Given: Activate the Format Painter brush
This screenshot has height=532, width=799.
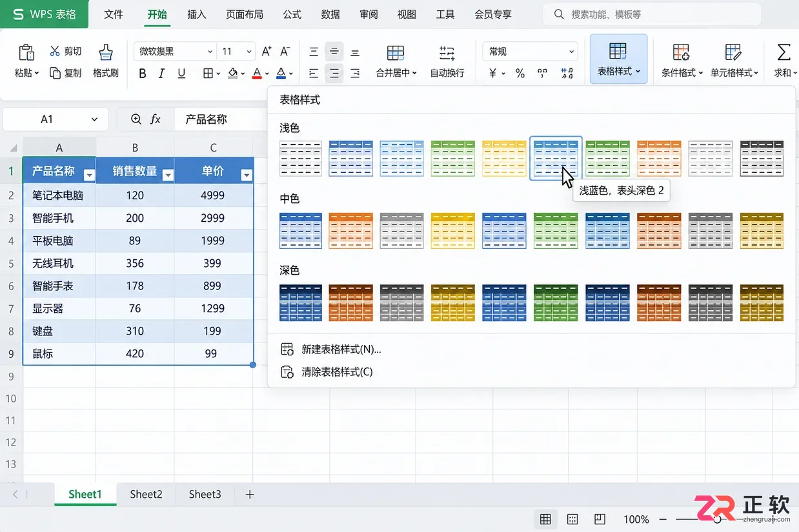Looking at the screenshot, I should coord(106,52).
